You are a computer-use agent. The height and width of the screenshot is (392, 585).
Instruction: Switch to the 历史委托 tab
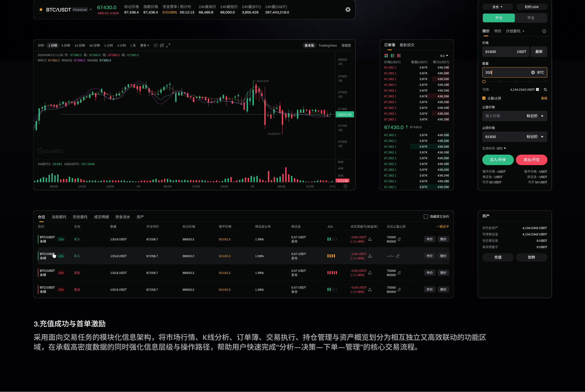pos(80,217)
